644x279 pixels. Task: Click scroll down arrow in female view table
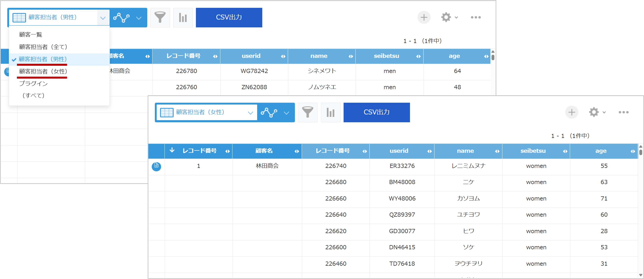pos(640,275)
